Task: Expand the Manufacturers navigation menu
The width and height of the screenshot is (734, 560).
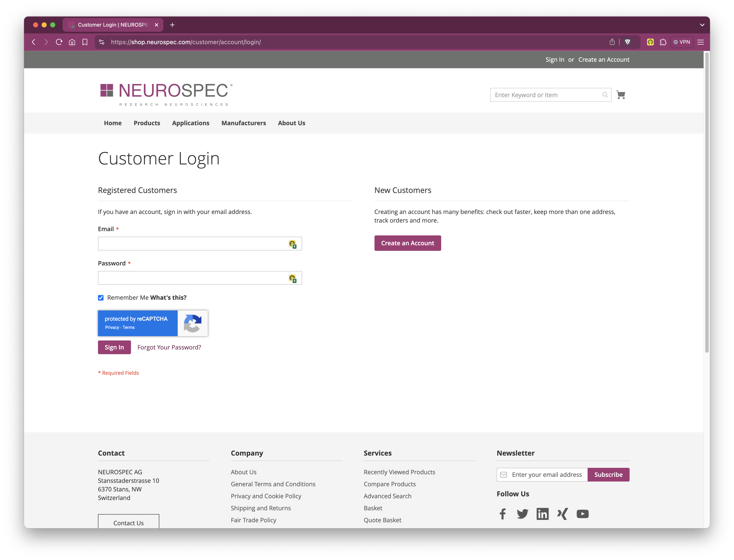Action: coord(244,123)
